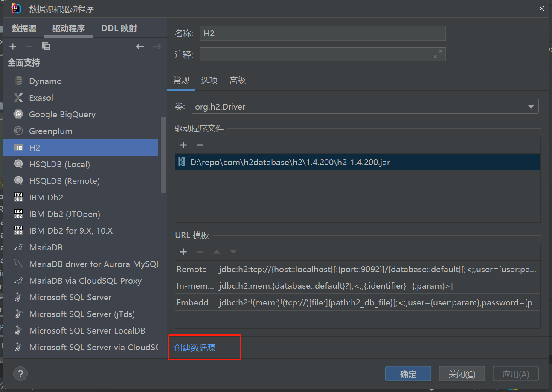Switch to the 驱动程序 tab
The height and width of the screenshot is (392, 552).
tap(69, 29)
